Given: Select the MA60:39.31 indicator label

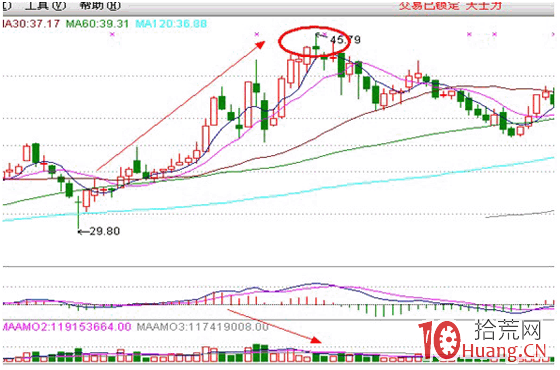Looking at the screenshot, I should point(97,24).
